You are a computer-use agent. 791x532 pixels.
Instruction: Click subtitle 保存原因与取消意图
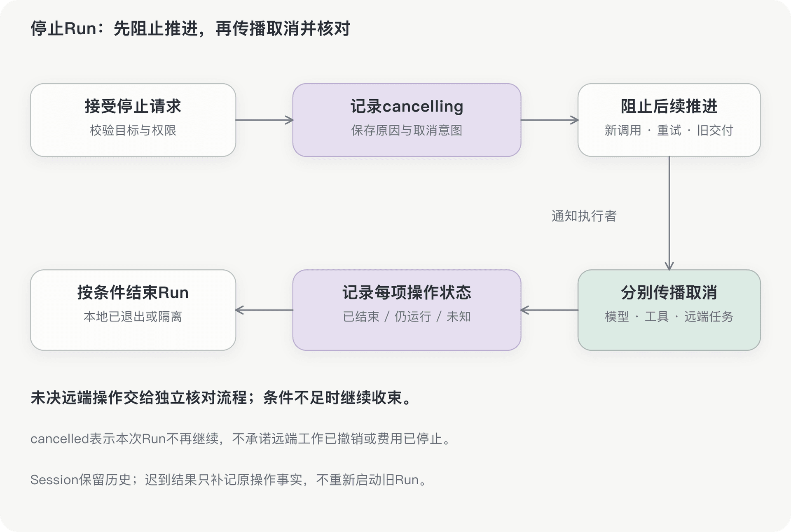tap(407, 130)
